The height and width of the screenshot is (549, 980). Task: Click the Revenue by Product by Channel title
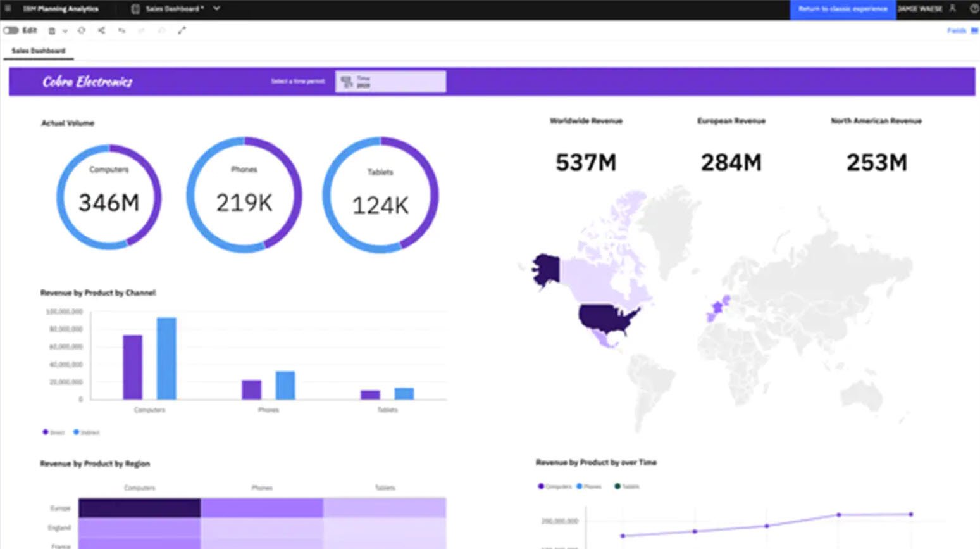tap(97, 293)
